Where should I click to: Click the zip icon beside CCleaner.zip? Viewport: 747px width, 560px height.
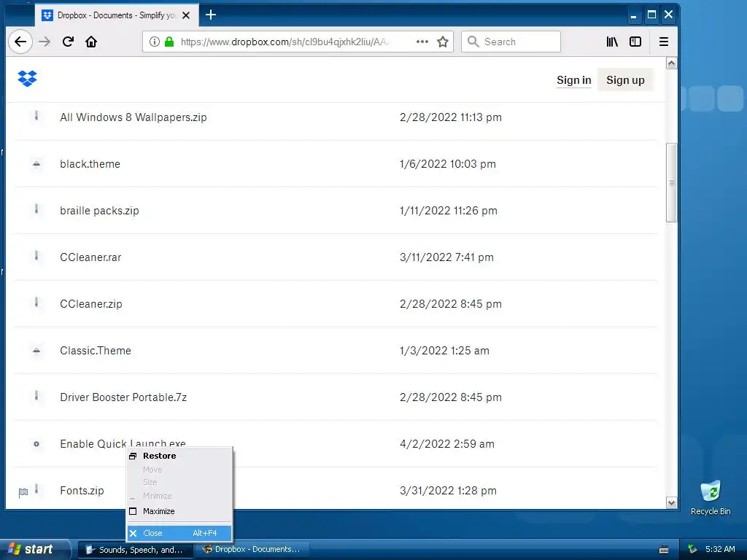coord(36,303)
